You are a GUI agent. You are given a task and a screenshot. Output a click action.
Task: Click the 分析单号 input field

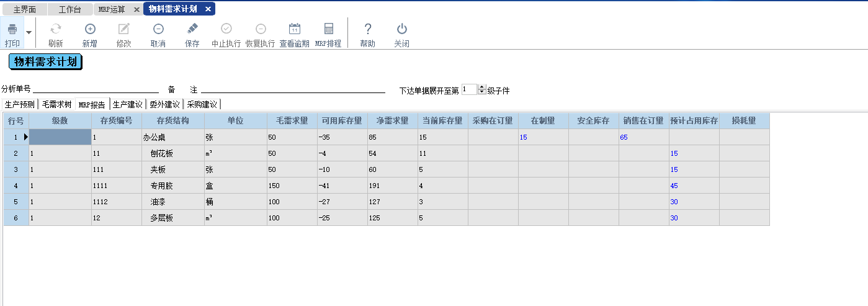point(96,89)
